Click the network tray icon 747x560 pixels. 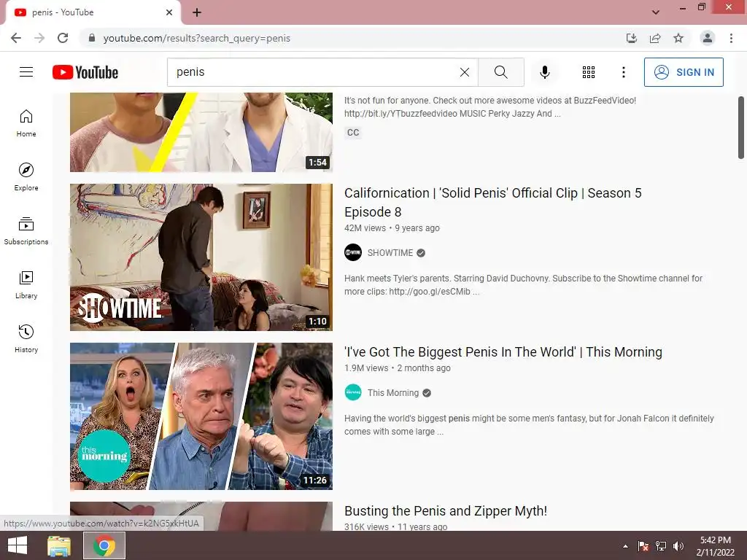pos(661,546)
